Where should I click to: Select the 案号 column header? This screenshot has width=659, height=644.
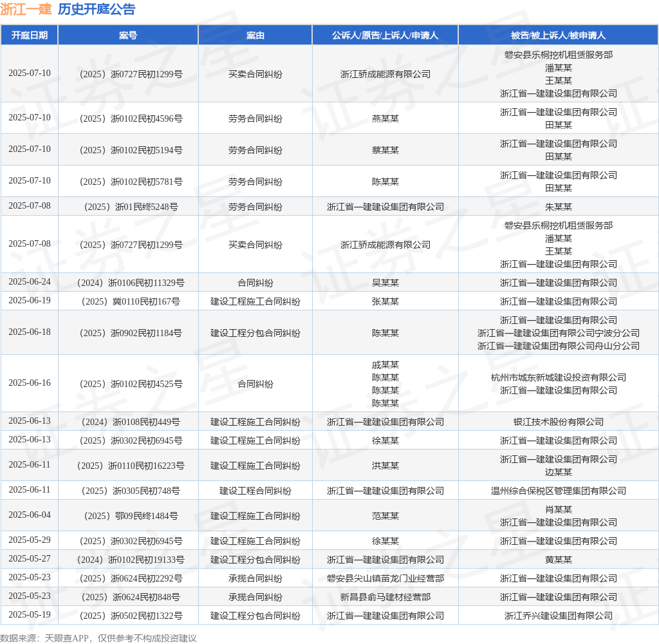coord(128,35)
